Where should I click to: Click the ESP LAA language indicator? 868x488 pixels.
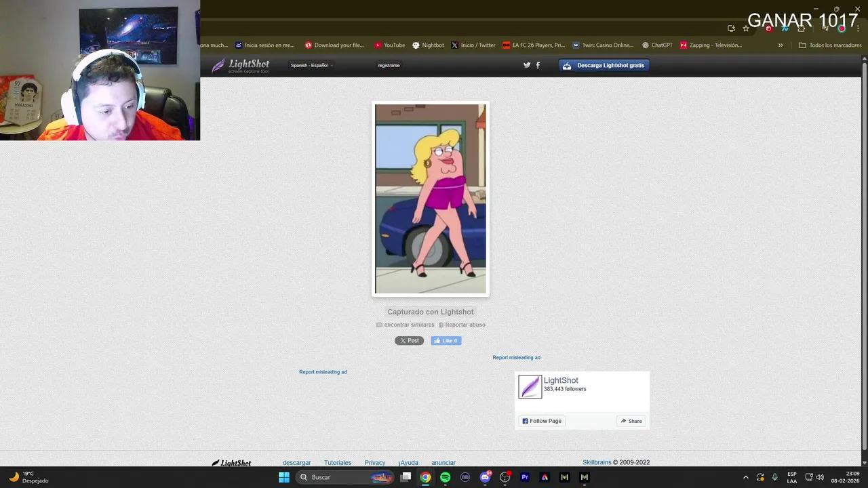tap(792, 477)
